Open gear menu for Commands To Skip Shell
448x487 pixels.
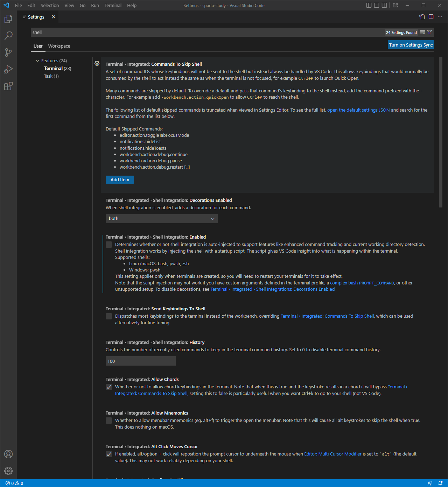[x=97, y=64]
